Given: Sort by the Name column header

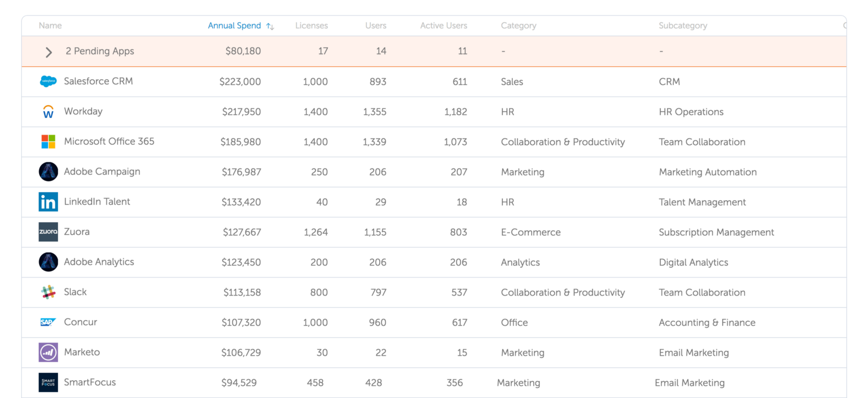Looking at the screenshot, I should pos(50,25).
